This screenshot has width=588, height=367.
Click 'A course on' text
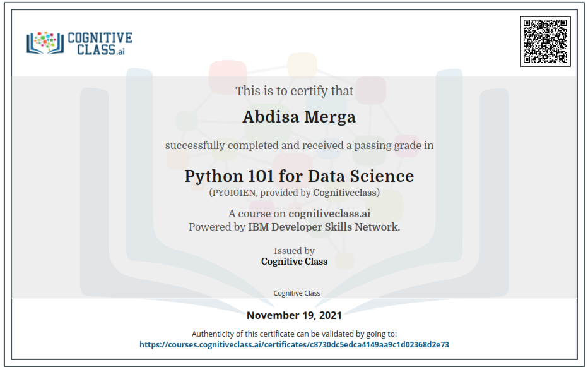click(257, 214)
